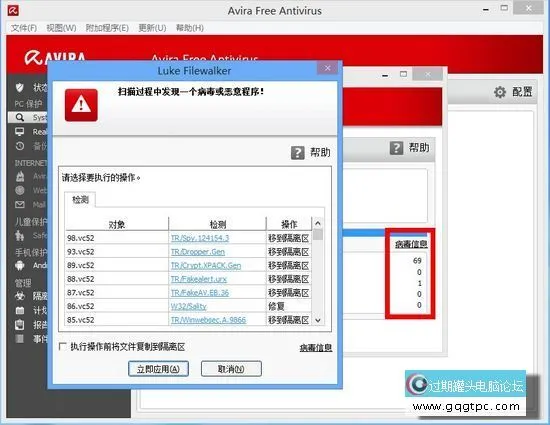550x425 pixels.
Task: Open the 帮助(H) menu
Action: coord(190,28)
